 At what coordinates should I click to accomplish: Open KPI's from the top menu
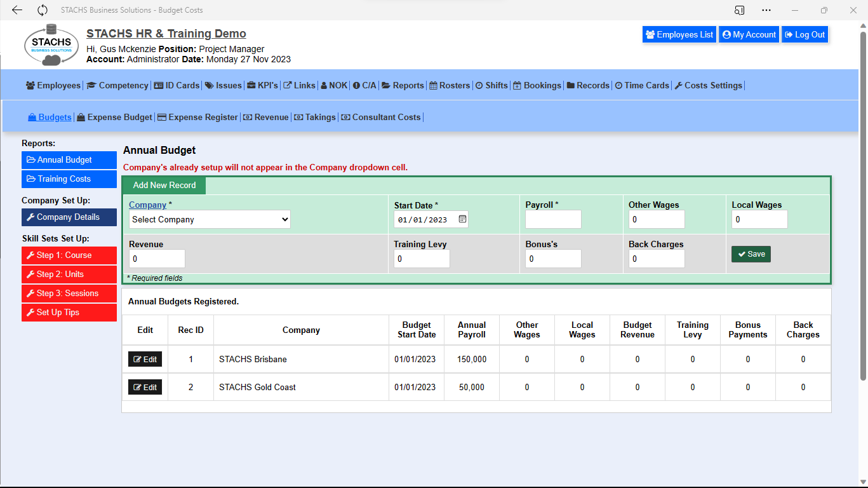[263, 85]
